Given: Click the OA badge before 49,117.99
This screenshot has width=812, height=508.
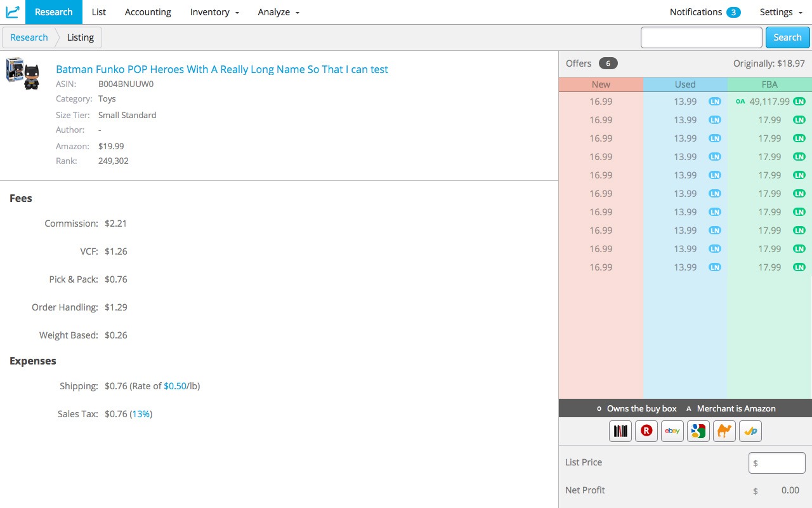Looking at the screenshot, I should coord(740,102).
